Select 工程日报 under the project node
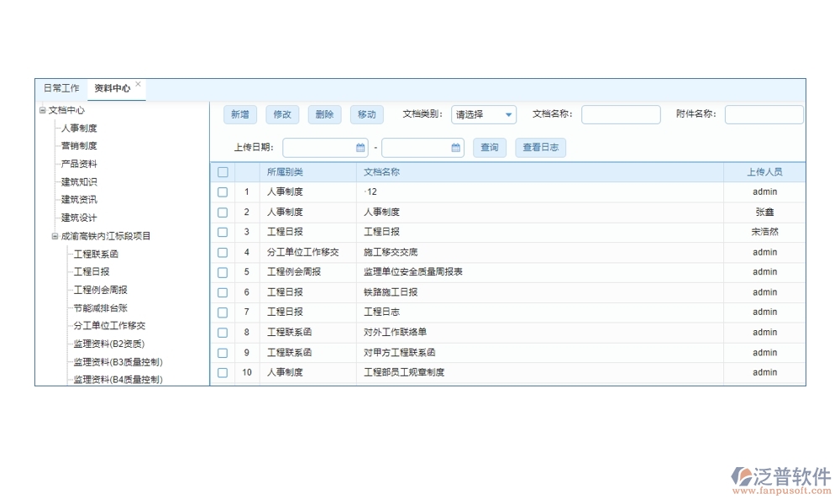Viewport: 840px width, 504px height. pyautogui.click(x=86, y=271)
